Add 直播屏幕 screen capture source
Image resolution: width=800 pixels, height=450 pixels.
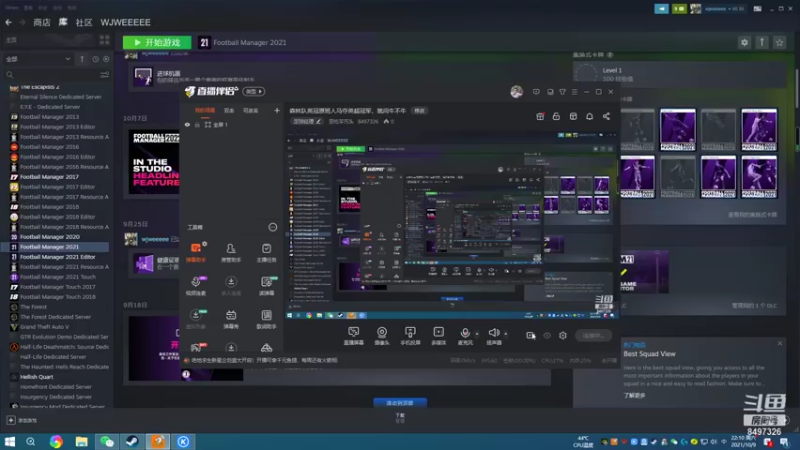click(x=354, y=336)
